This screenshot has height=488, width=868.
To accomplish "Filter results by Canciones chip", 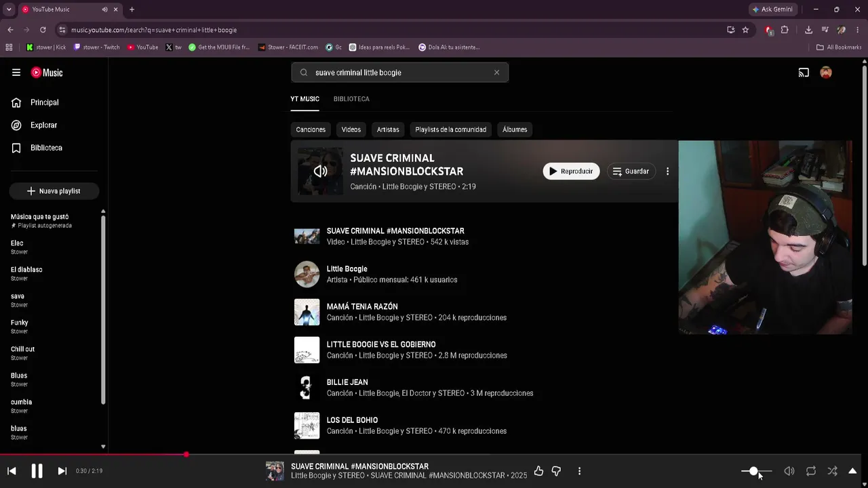I will pos(311,129).
